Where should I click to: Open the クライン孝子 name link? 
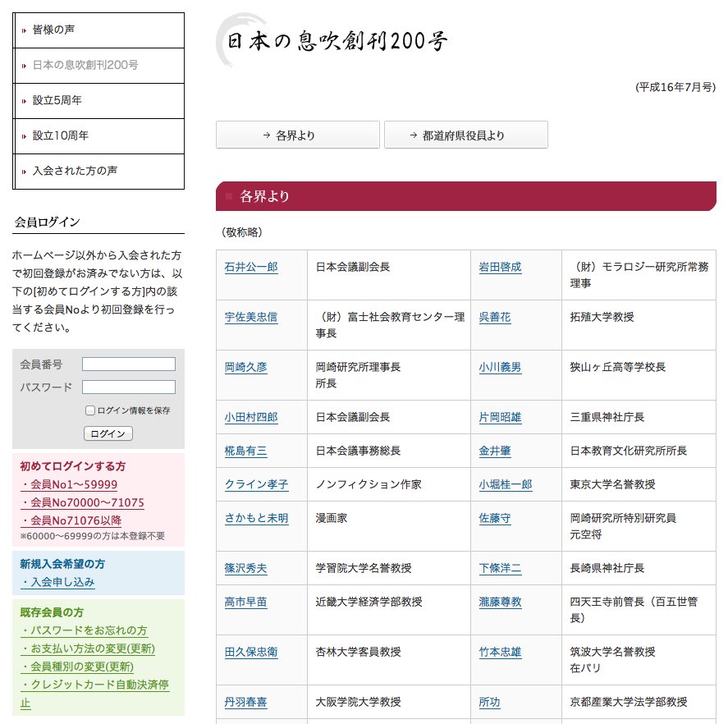256,485
